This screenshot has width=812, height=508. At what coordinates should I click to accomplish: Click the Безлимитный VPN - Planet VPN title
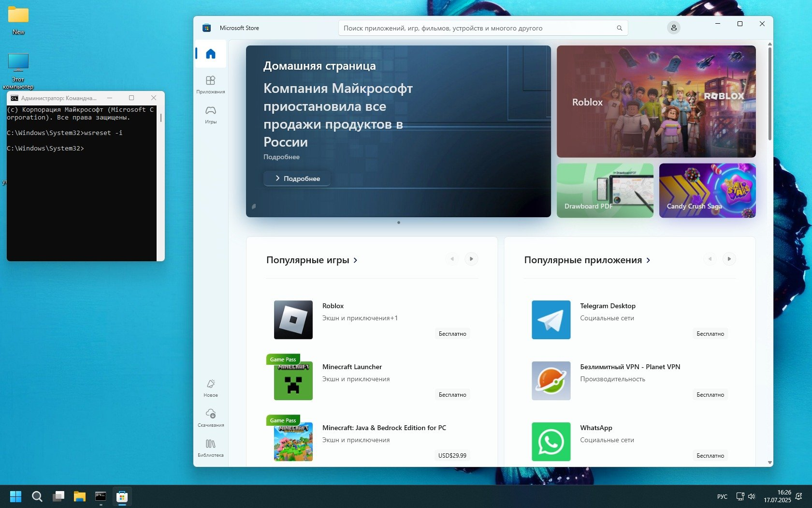(x=630, y=367)
